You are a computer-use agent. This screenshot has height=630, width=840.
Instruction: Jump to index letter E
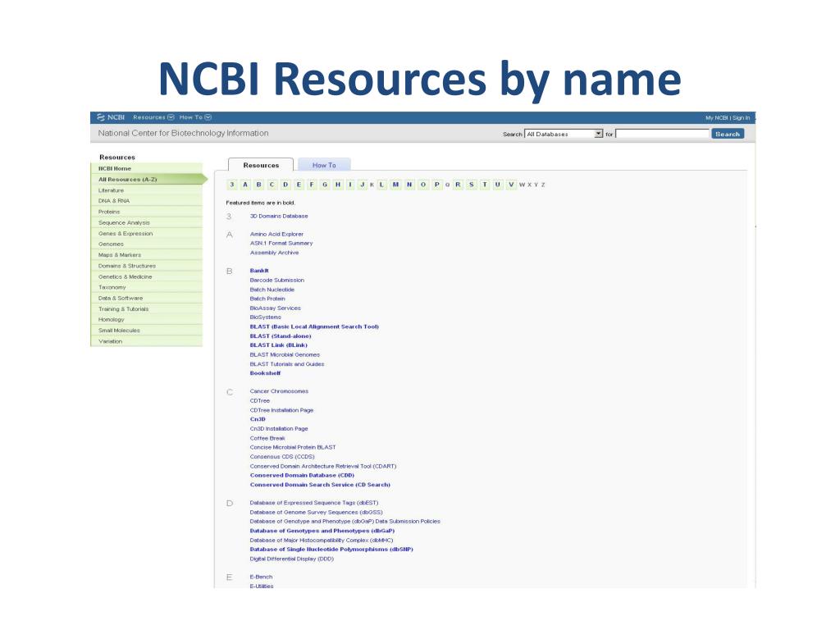299,185
